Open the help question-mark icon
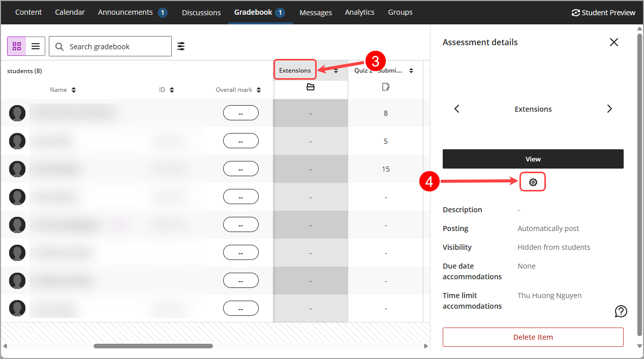 coord(621,311)
